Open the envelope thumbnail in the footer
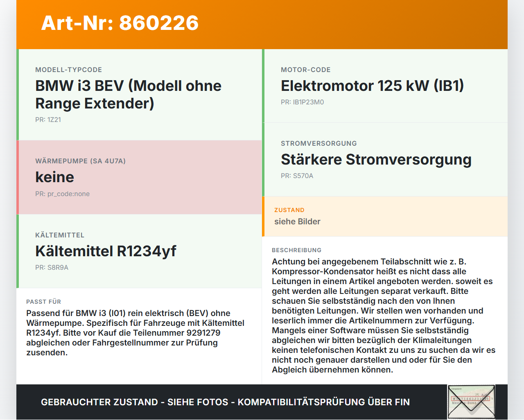The image size is (524, 420). tap(471, 402)
